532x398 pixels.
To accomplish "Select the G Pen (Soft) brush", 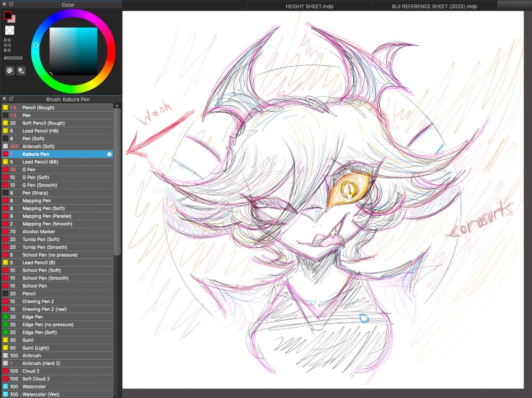I will coord(57,177).
